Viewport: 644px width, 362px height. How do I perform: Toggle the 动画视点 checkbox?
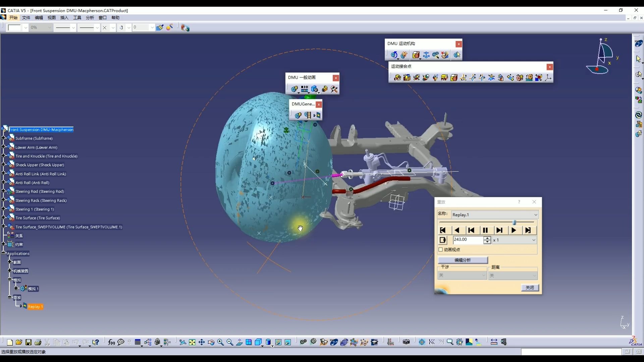pyautogui.click(x=441, y=250)
